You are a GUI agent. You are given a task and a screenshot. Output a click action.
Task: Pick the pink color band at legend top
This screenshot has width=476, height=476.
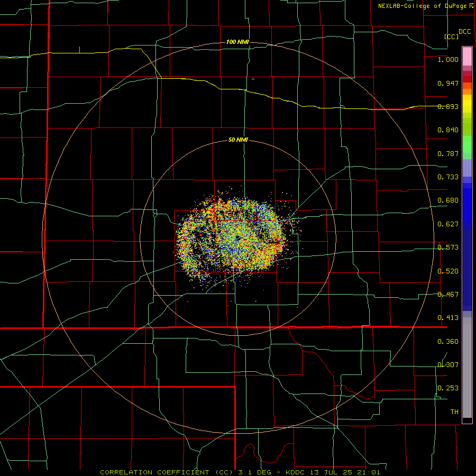click(467, 57)
